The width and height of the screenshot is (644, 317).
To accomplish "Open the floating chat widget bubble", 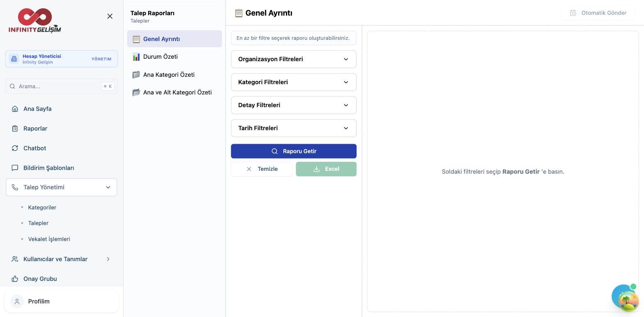I will tap(624, 297).
